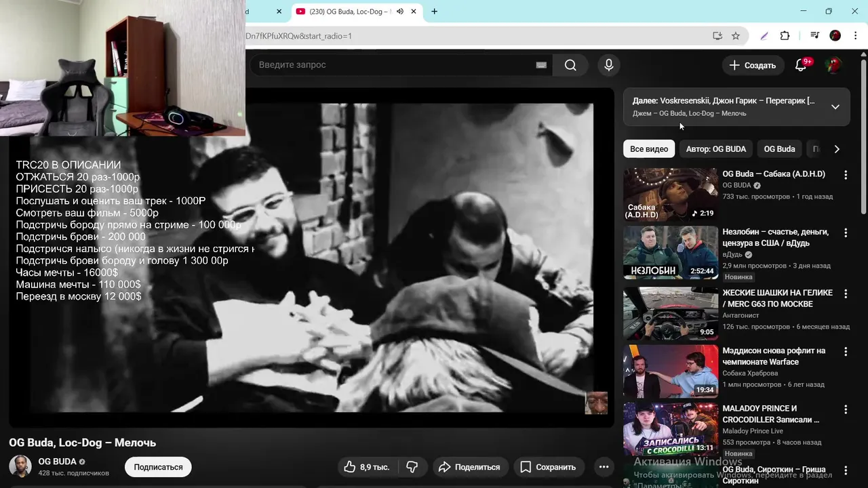The image size is (868, 488).
Task: Mute the tab via speaker icon
Action: coord(400,12)
